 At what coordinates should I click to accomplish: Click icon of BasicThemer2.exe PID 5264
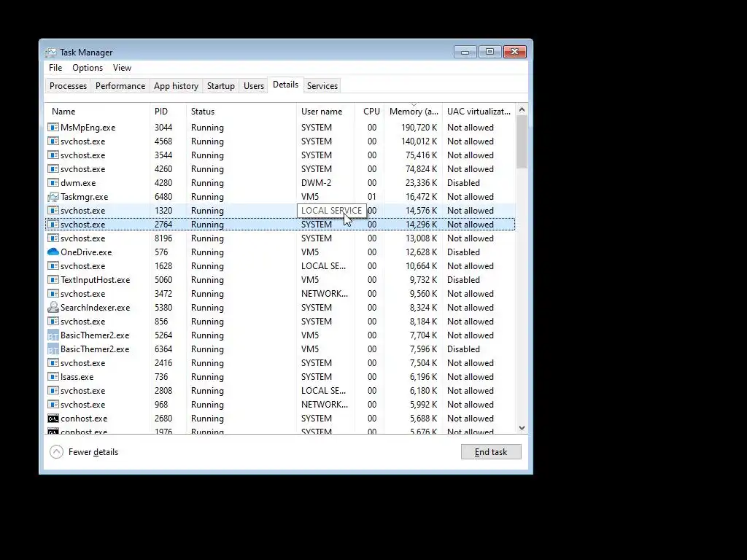coord(53,335)
